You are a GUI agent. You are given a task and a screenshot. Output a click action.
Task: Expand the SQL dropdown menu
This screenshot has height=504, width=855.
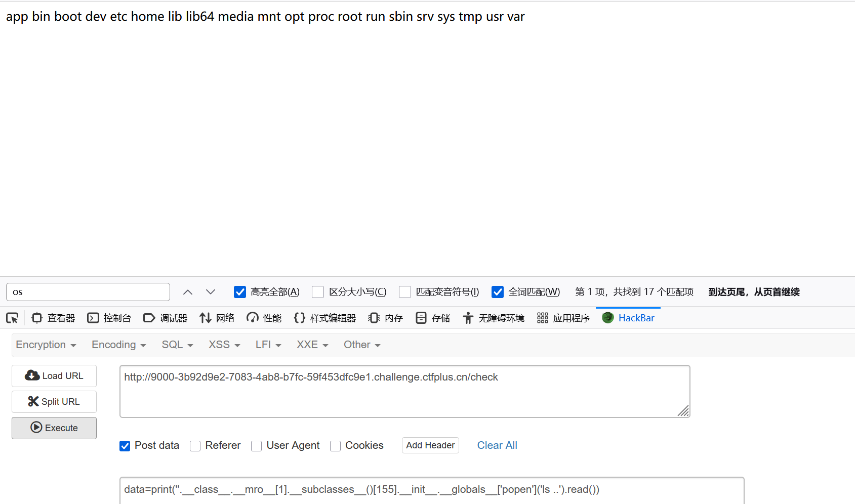click(177, 345)
